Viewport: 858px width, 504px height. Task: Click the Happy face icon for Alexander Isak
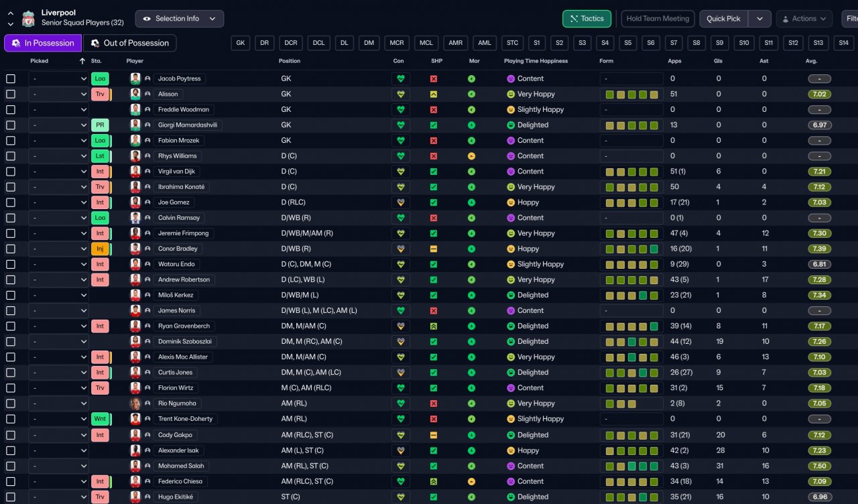pyautogui.click(x=511, y=450)
